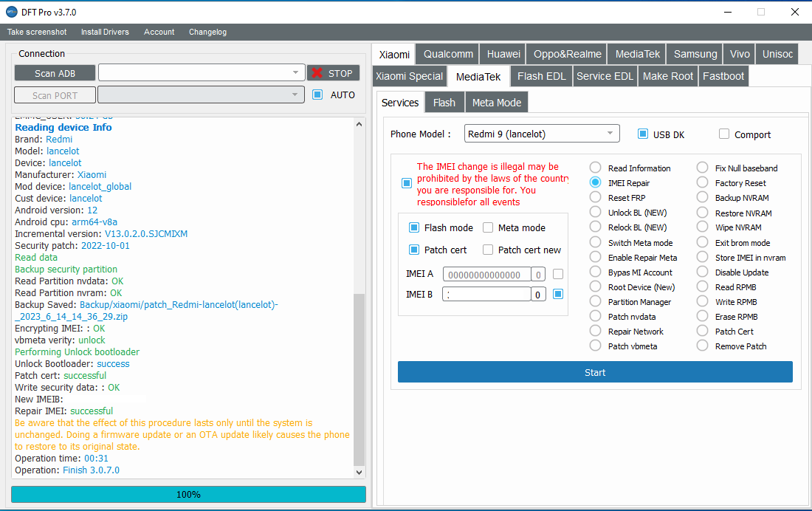Screen dimensions: 812x511
Task: Select Switch Meta mode radio button
Action: click(596, 242)
